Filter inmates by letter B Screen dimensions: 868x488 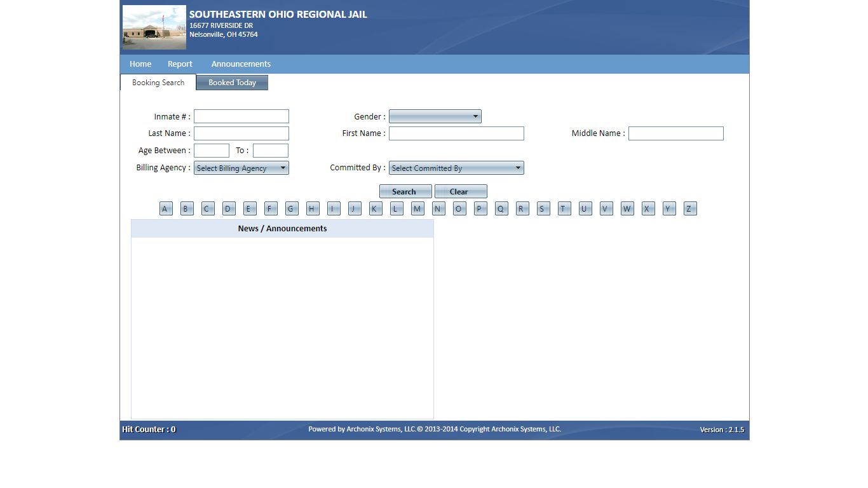(187, 208)
